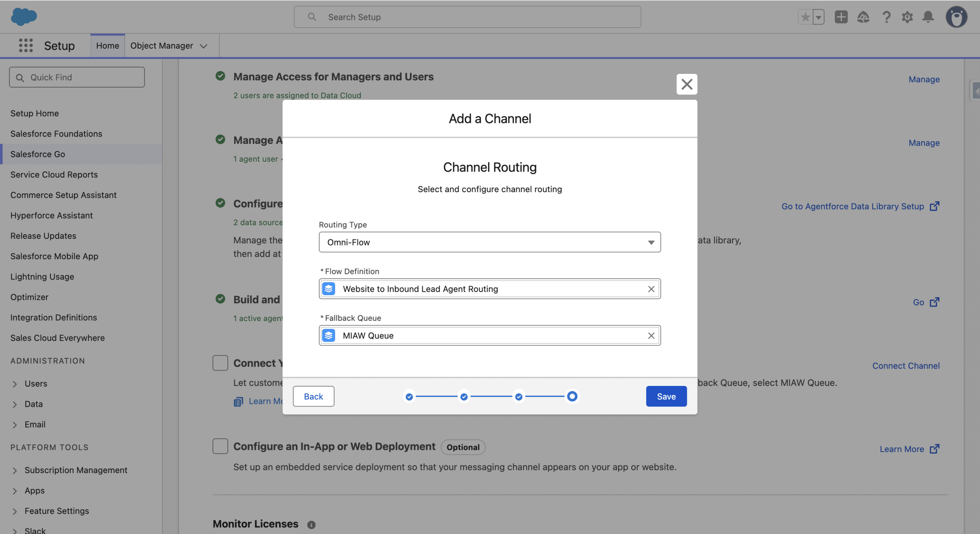Open Object Manager tab dropdown chevron

(204, 46)
